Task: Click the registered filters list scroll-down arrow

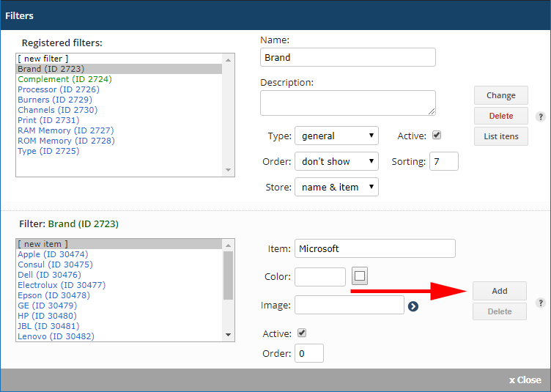Action: tap(228, 170)
